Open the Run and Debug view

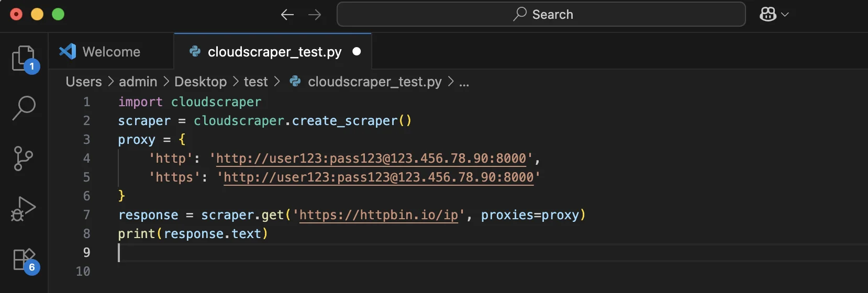pos(24,209)
